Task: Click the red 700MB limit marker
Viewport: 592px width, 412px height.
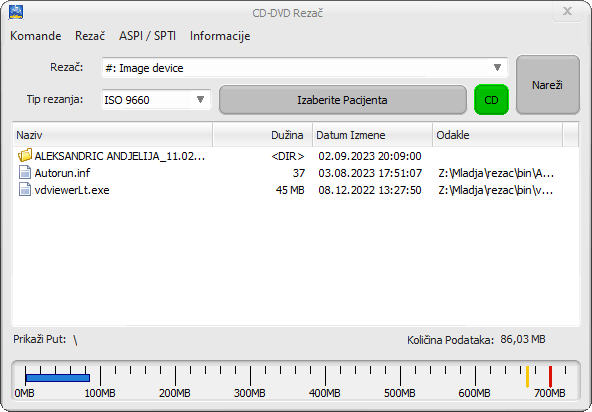Action: click(x=550, y=377)
